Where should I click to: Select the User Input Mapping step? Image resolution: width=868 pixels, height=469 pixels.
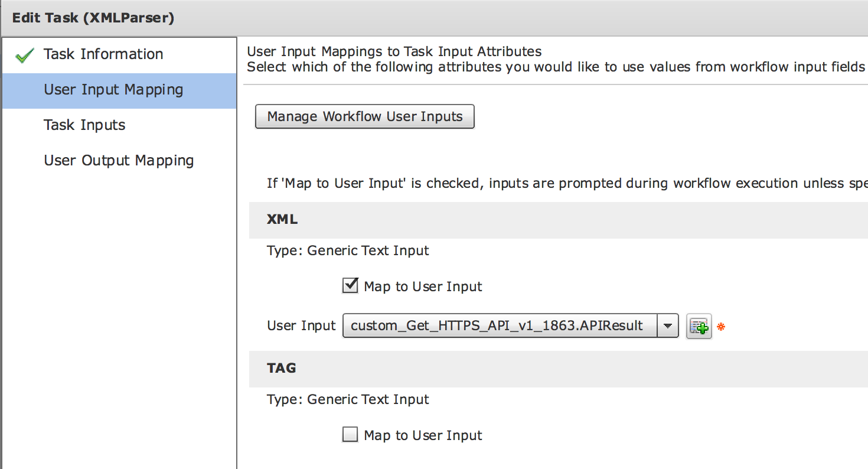119,90
